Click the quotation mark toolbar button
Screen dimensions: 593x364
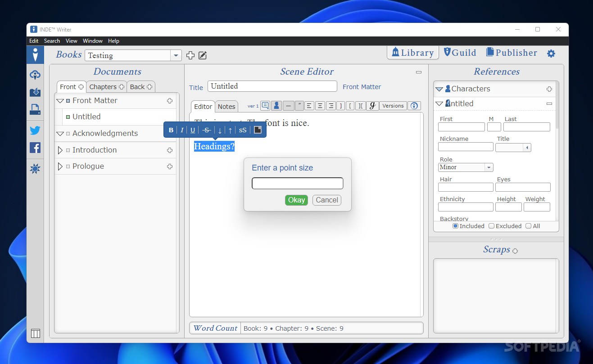point(299,106)
